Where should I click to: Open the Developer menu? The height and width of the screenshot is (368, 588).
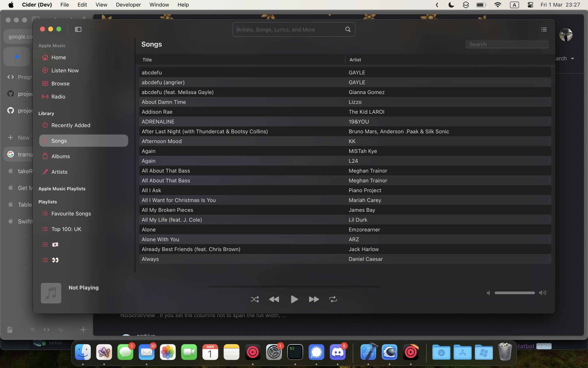coord(128,5)
